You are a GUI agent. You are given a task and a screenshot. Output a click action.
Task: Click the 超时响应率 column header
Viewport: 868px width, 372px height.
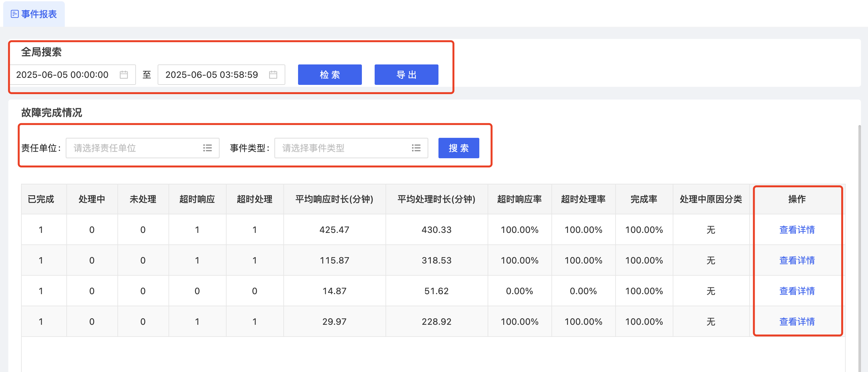[x=519, y=199]
